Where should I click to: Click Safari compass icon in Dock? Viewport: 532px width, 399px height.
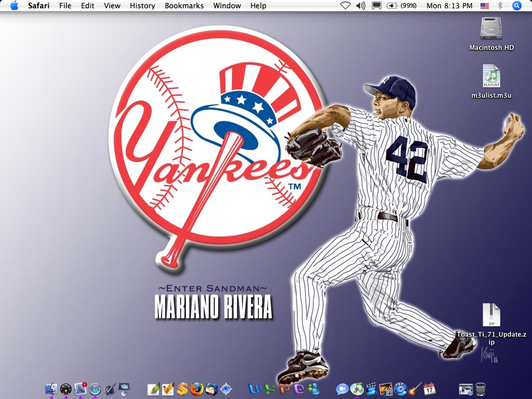point(96,389)
